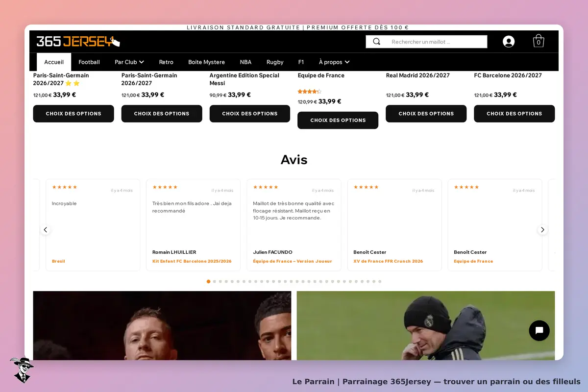The image size is (588, 392).
Task: Click the search magnifier icon
Action: click(x=376, y=42)
